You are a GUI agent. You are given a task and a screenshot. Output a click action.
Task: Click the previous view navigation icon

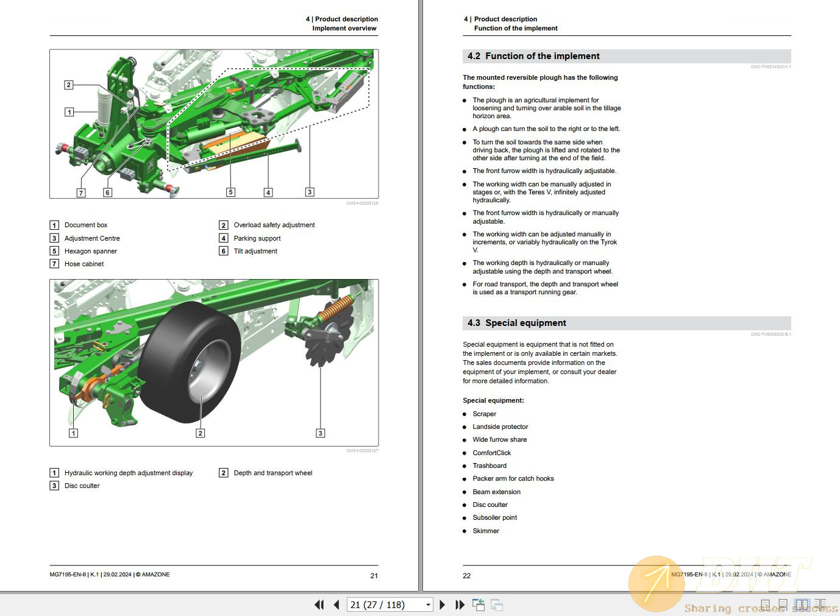479,605
